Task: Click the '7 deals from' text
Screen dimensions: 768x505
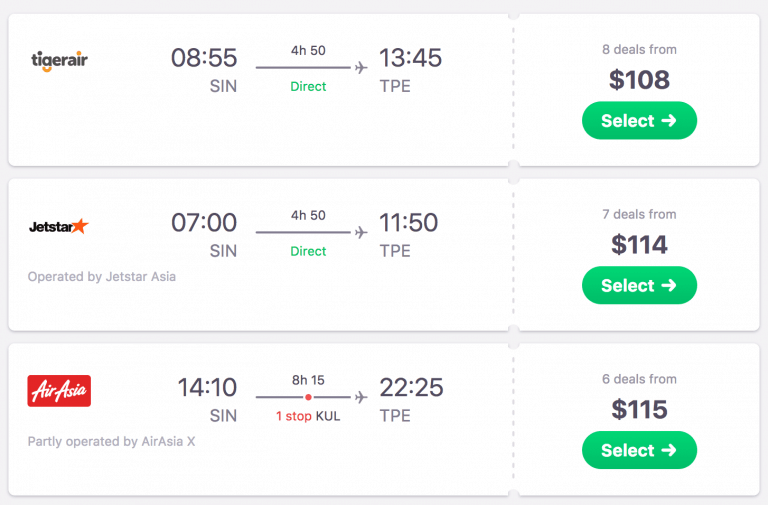Action: point(639,214)
